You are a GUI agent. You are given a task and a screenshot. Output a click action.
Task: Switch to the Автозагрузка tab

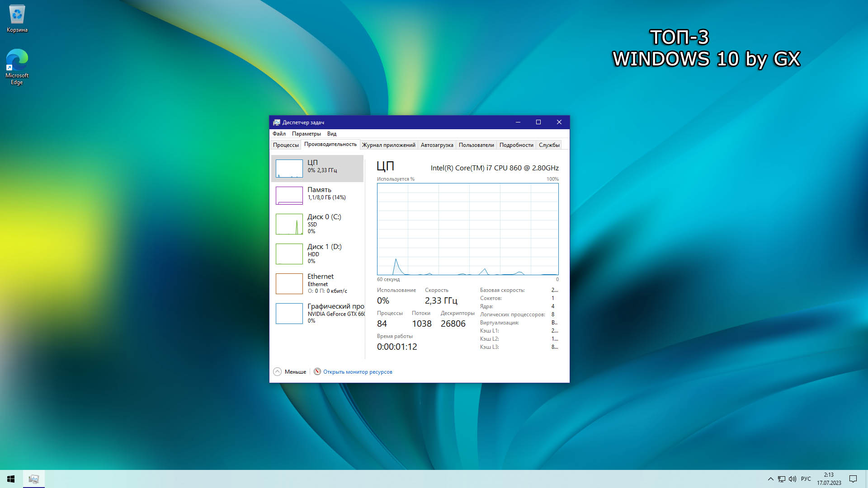tap(437, 145)
